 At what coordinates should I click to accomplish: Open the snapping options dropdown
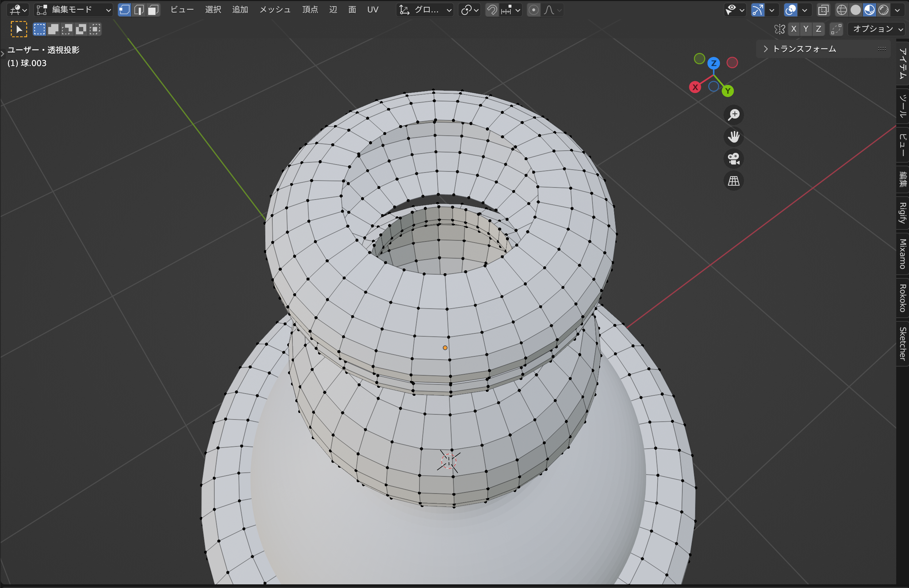coord(511,10)
